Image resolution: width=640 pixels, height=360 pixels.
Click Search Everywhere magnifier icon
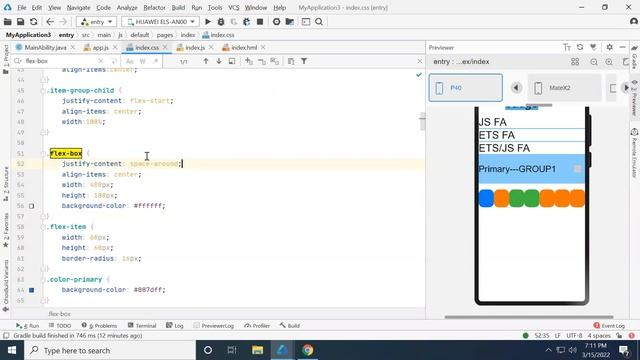(319, 22)
